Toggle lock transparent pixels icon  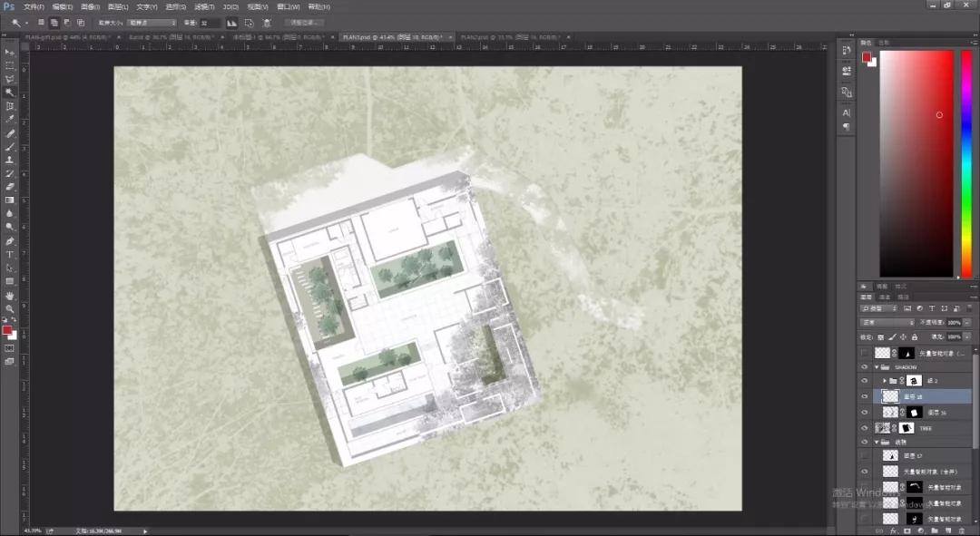(x=880, y=336)
